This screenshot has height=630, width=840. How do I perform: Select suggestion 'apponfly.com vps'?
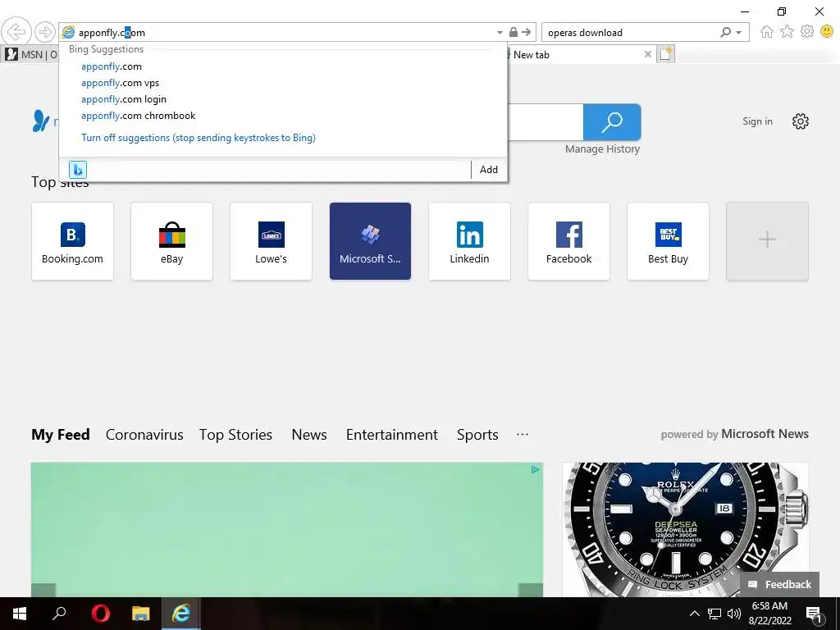120,83
